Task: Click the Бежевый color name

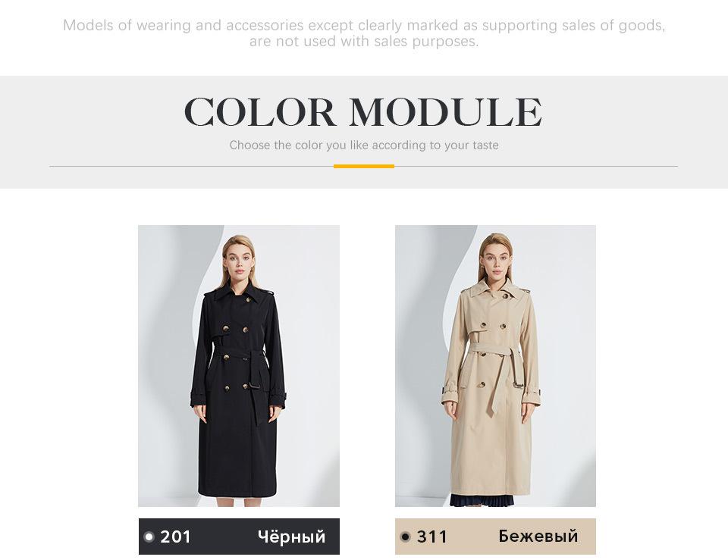Action: pyautogui.click(x=538, y=537)
